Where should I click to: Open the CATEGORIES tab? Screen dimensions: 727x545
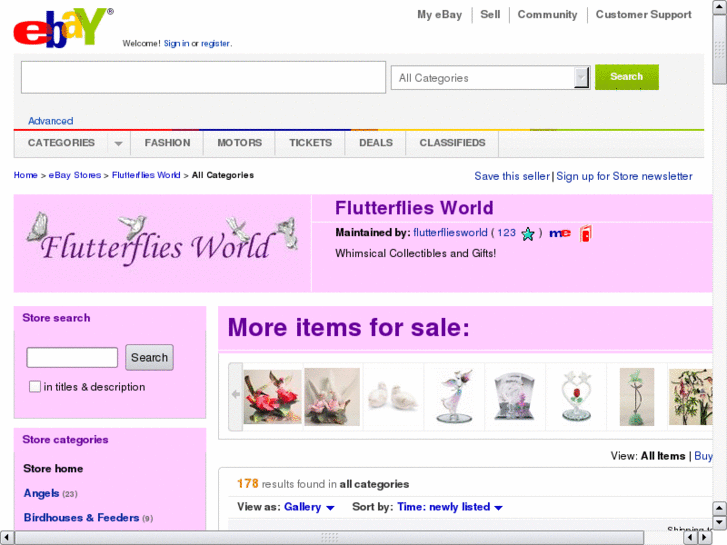tap(61, 143)
